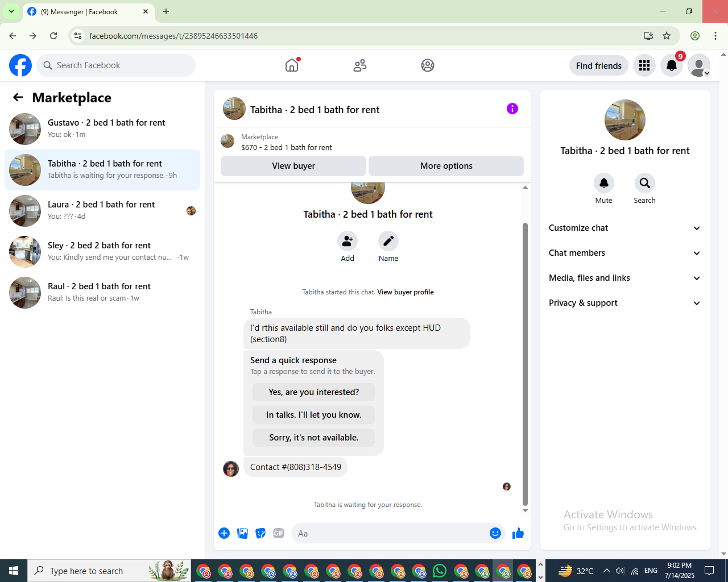
Task: Click Tabitha's avatar beside the contact message
Action: click(x=231, y=469)
